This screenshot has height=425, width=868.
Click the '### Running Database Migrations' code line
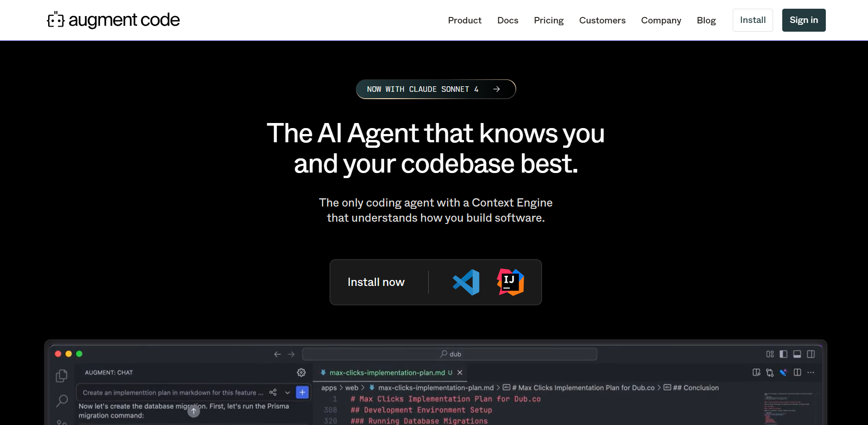(x=419, y=421)
